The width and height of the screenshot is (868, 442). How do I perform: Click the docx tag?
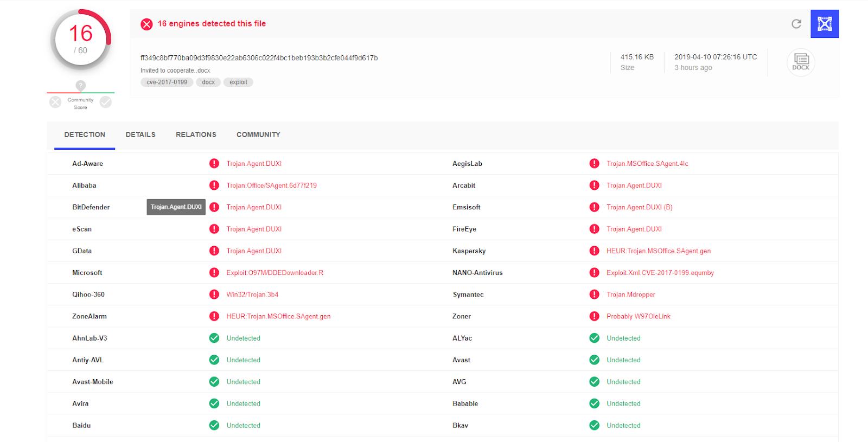coord(208,82)
